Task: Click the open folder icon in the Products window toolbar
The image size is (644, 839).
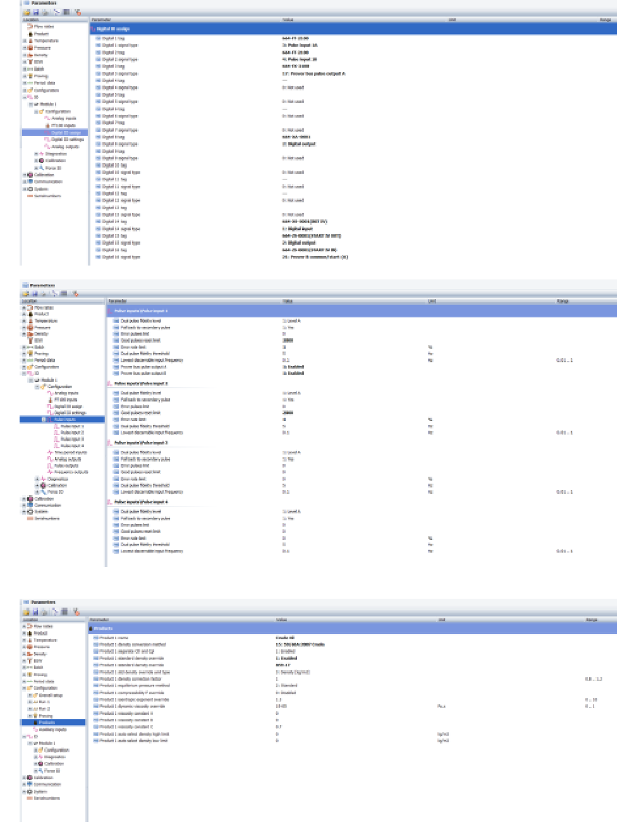Action: 27,612
